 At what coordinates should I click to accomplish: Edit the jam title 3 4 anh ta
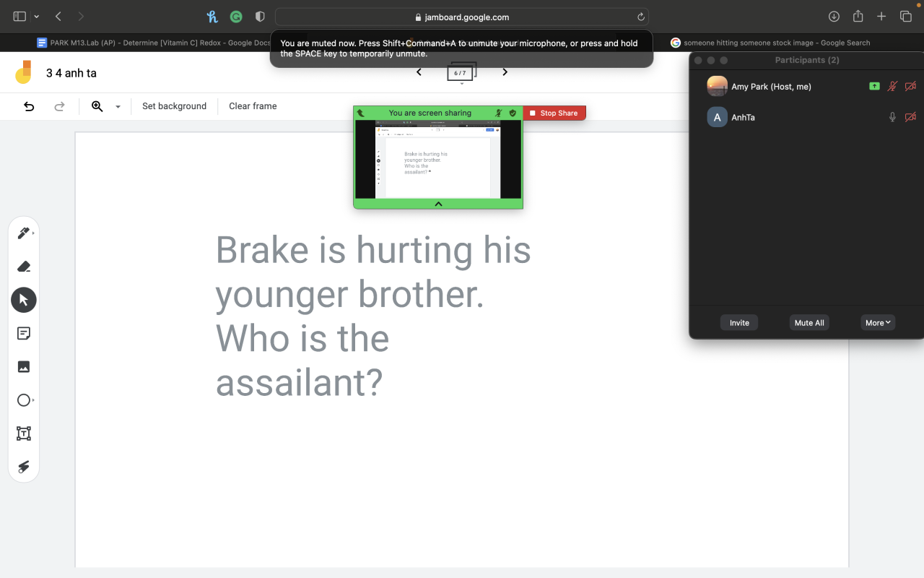point(71,73)
